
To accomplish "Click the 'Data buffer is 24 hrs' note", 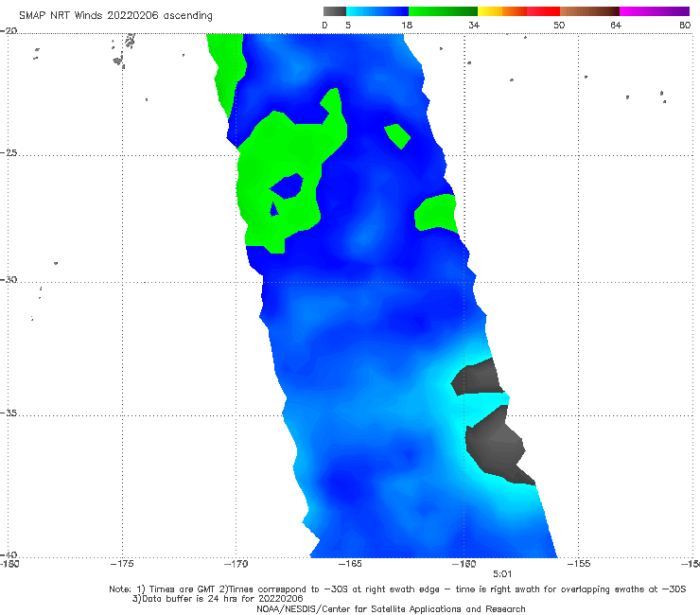I will tap(218, 599).
